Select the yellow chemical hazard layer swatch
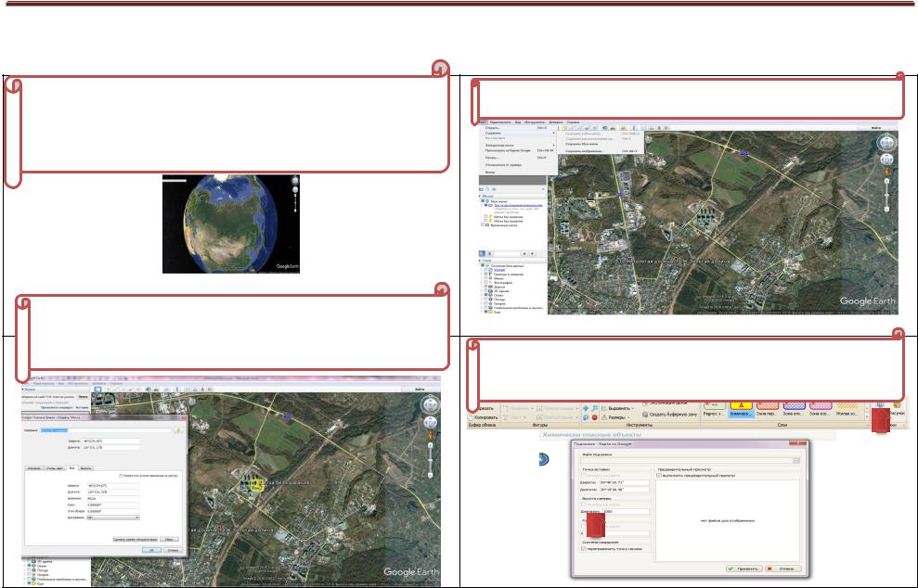 tap(742, 408)
